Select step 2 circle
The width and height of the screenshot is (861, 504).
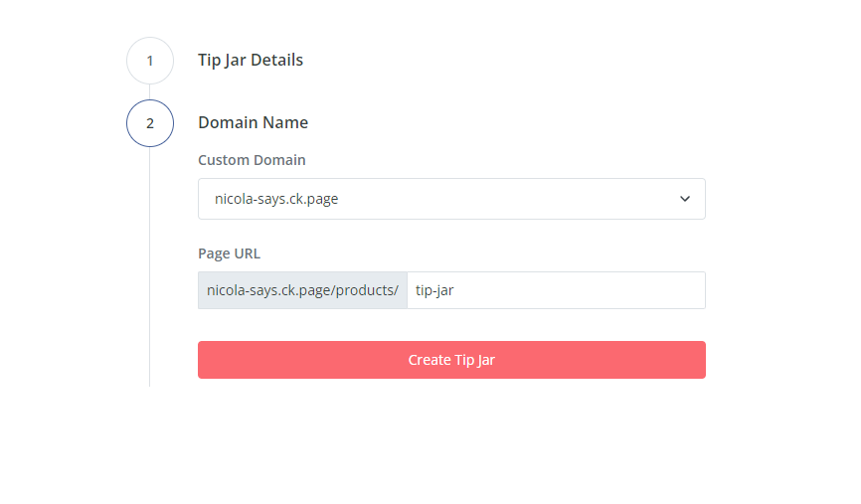150,123
